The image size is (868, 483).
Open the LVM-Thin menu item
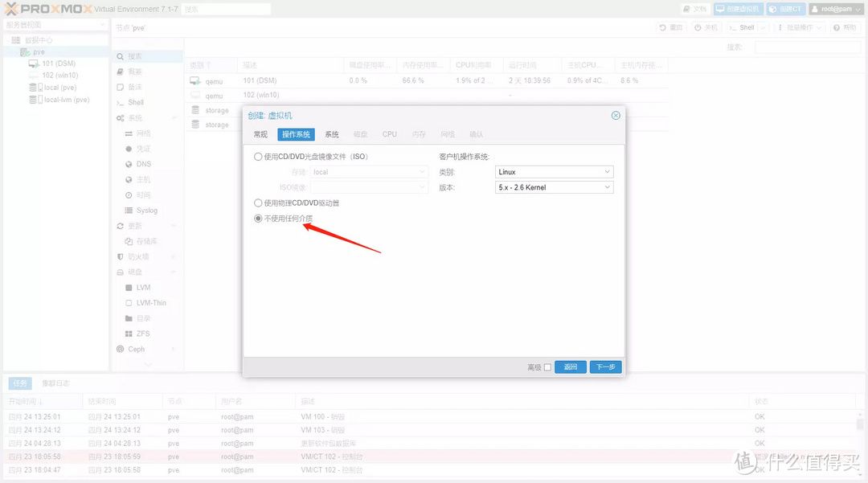tap(147, 303)
